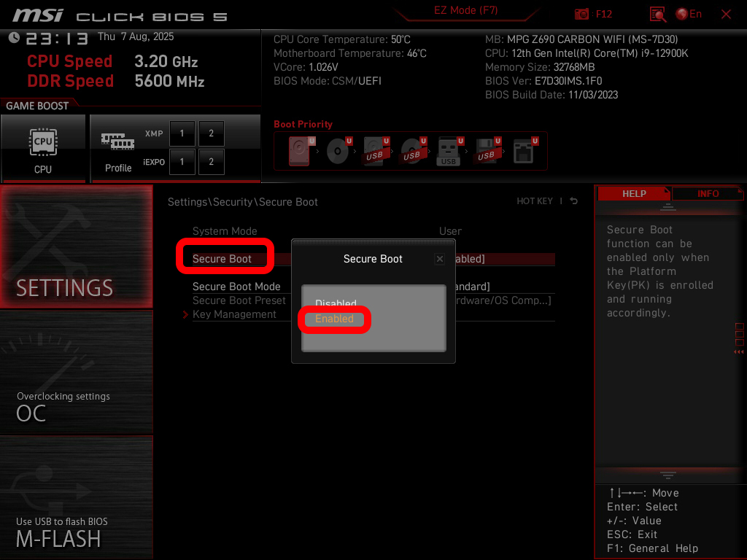Switch to the INFO tab
Image resolution: width=747 pixels, height=560 pixels.
707,193
